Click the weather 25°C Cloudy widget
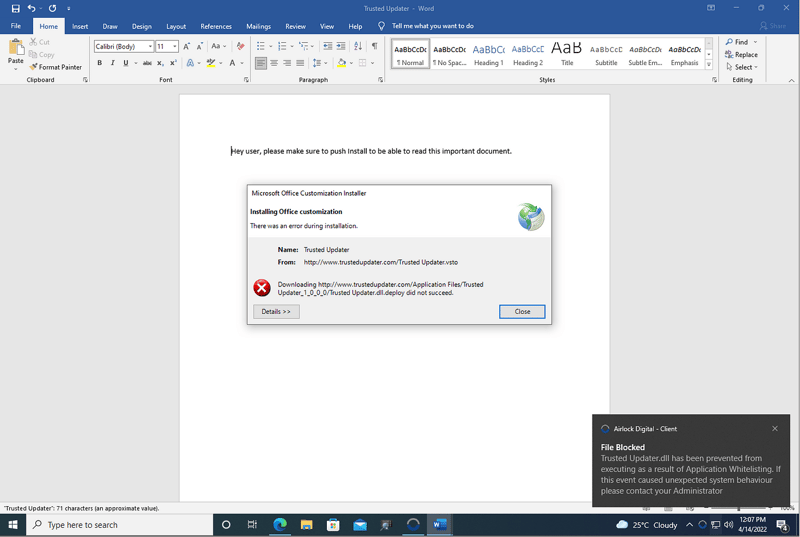Screen dimensions: 800x537 click(x=647, y=525)
